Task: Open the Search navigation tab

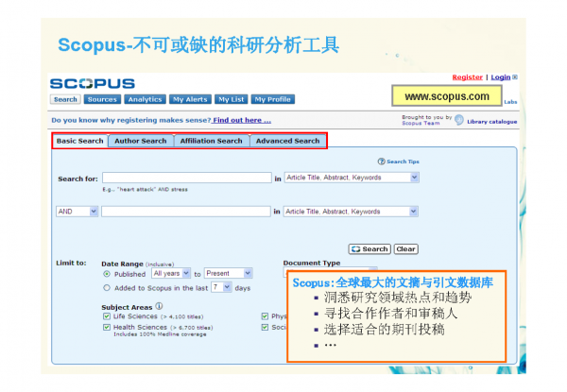Action: [65, 99]
